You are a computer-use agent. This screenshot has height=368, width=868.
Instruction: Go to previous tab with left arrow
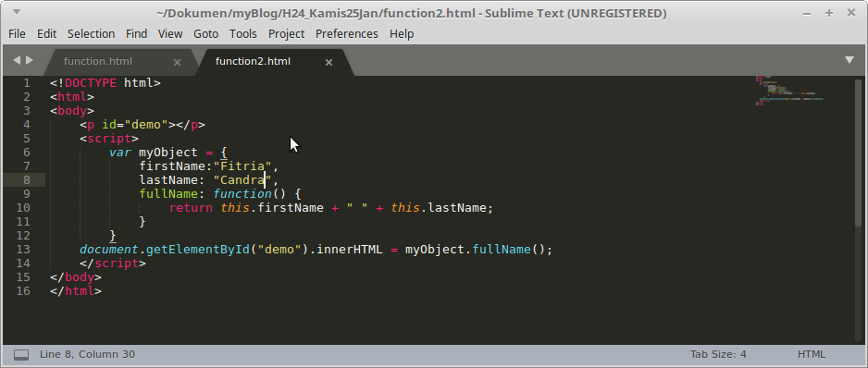coord(16,60)
